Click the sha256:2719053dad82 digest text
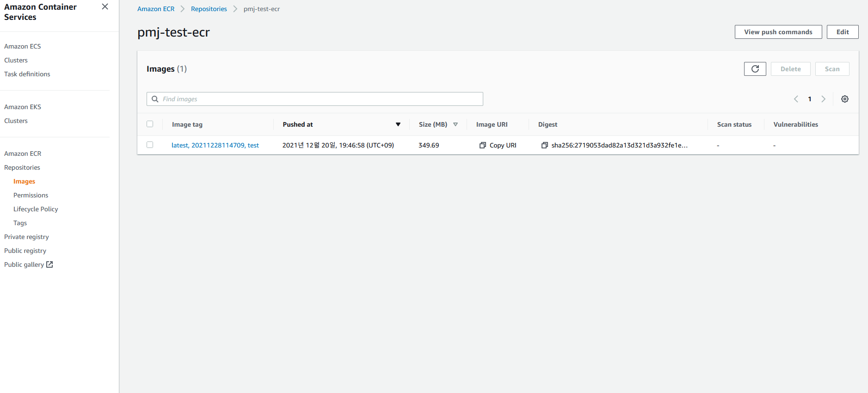This screenshot has width=868, height=393. (620, 145)
